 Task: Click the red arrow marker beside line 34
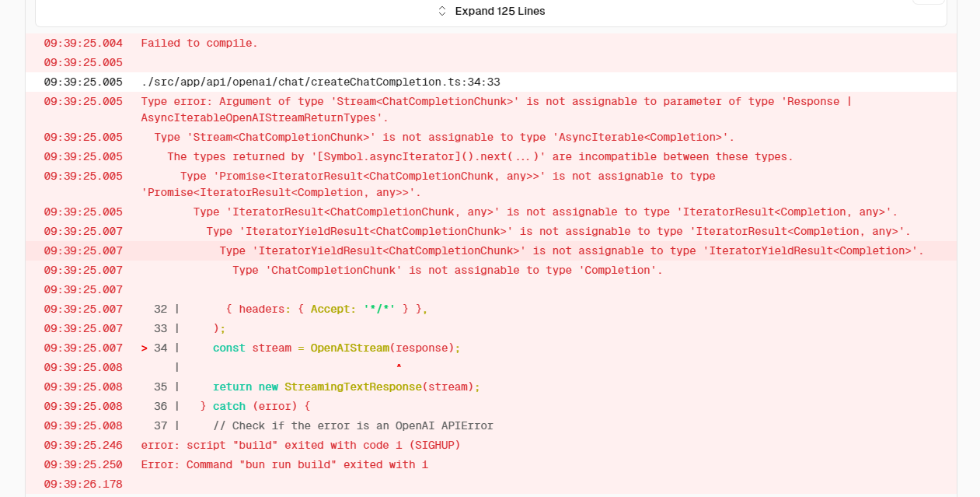coord(144,348)
